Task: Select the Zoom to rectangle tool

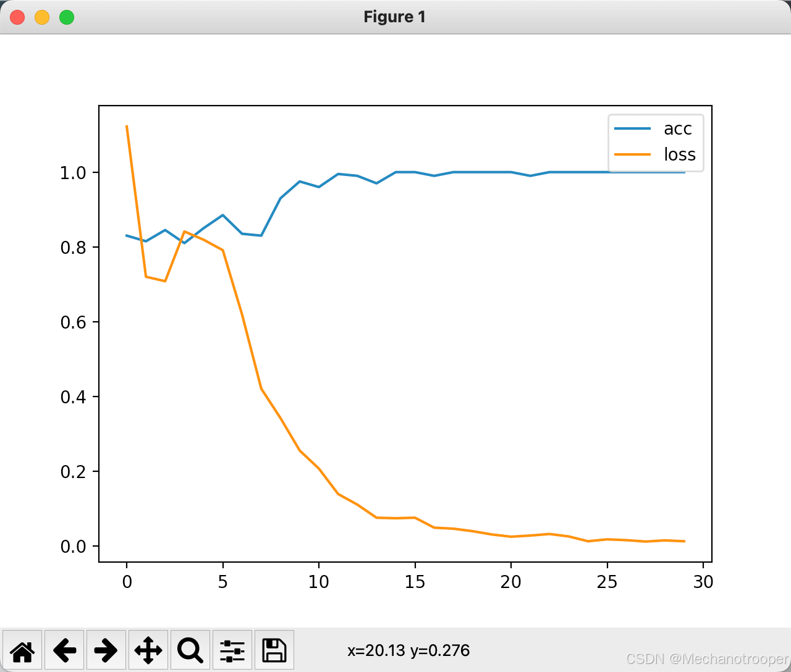Action: point(190,650)
